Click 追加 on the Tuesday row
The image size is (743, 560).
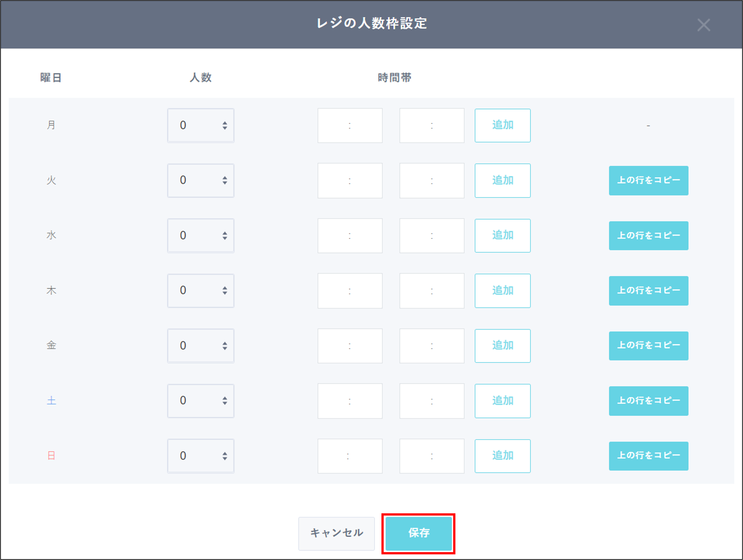[x=503, y=180]
